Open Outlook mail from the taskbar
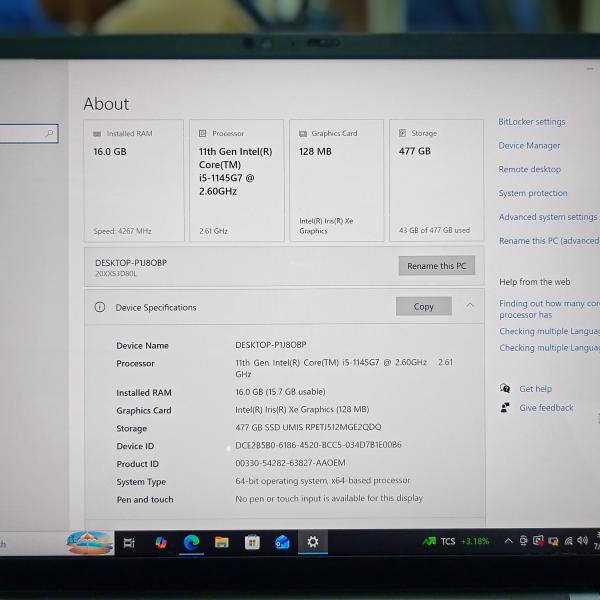Viewport: 600px width, 600px height. tap(282, 542)
